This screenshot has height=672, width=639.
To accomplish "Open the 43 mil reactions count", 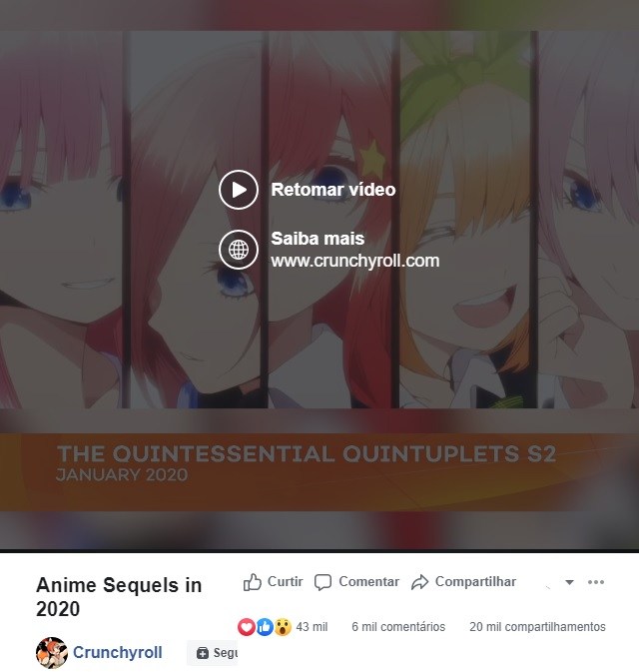I will tap(312, 627).
